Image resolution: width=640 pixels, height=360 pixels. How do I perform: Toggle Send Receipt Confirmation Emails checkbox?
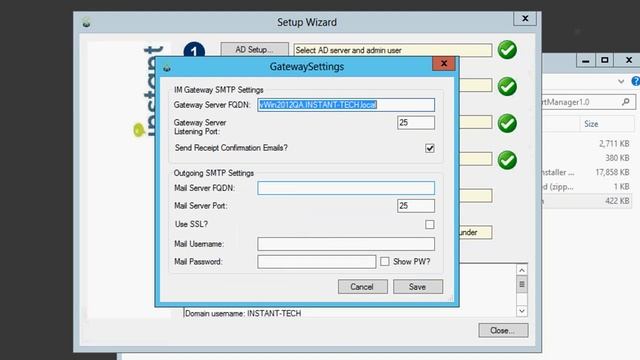[x=429, y=148]
